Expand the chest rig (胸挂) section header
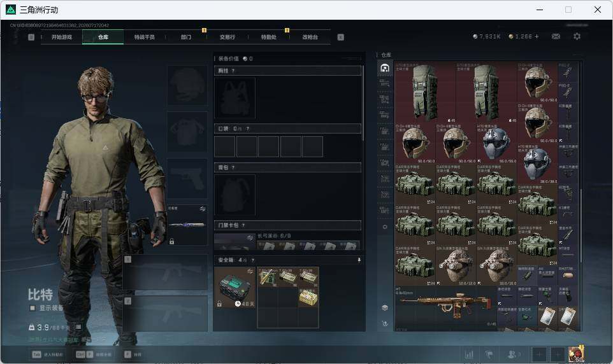613x364 pixels. 288,71
